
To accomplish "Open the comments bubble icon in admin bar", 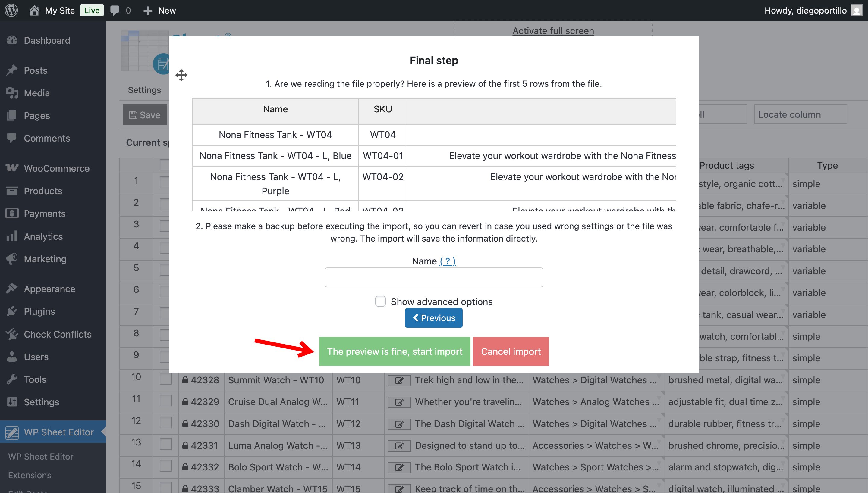I will 115,10.
